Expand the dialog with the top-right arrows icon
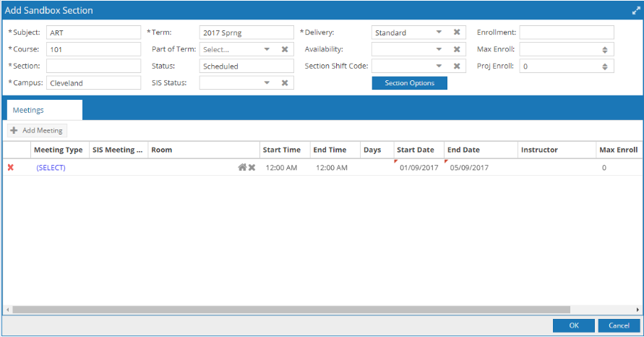This screenshot has height=337, width=644. pyautogui.click(x=636, y=11)
